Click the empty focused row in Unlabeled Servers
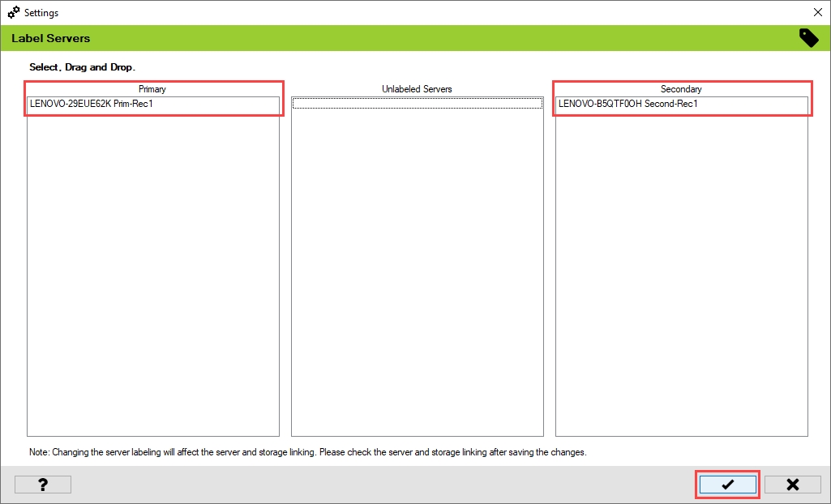 point(417,104)
